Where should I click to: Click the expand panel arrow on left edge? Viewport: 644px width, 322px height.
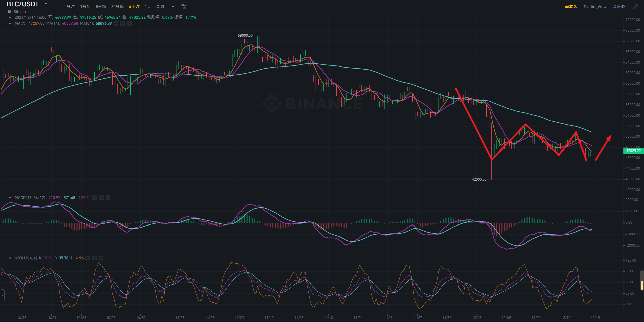[x=3, y=295]
